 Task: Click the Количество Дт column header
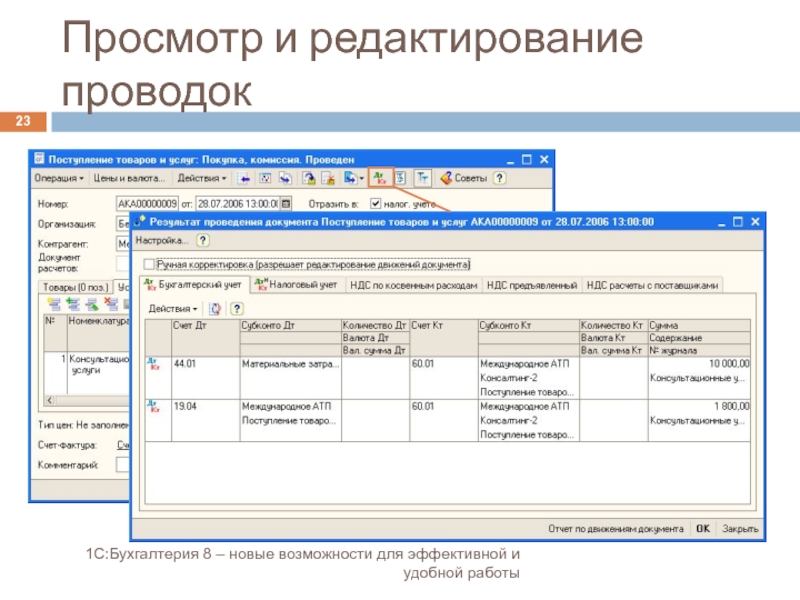tap(375, 325)
